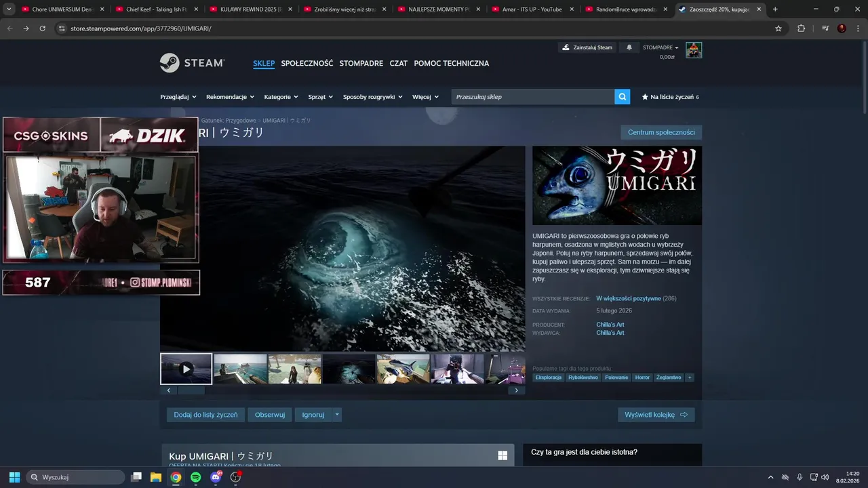Expand the Kategorie dropdown
The height and width of the screenshot is (488, 868).
[x=281, y=97]
